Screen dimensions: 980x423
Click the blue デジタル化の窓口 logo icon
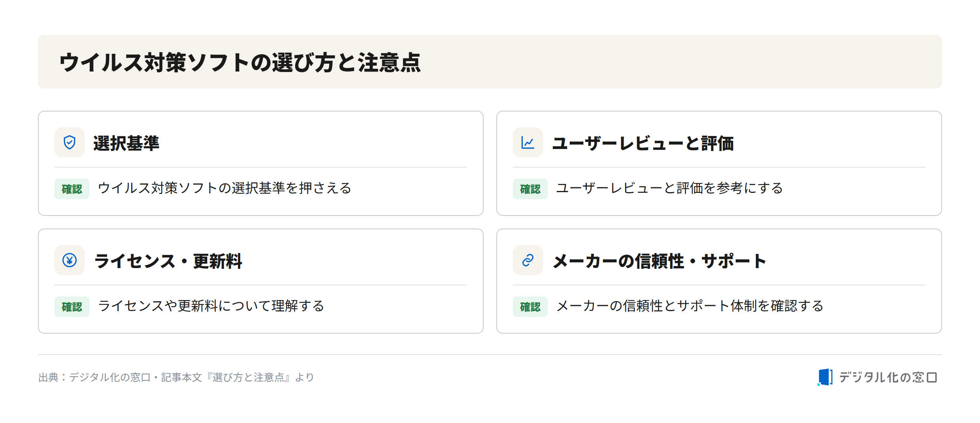point(825,377)
